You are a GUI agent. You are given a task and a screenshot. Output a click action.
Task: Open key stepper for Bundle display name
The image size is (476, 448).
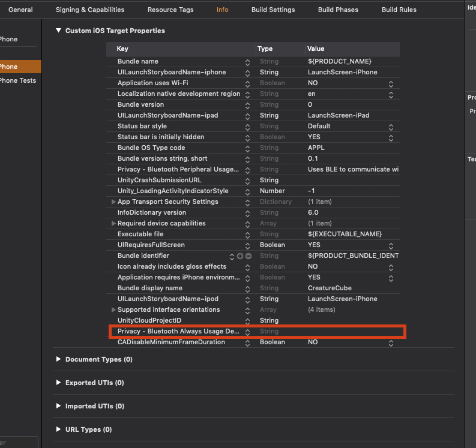pos(247,288)
